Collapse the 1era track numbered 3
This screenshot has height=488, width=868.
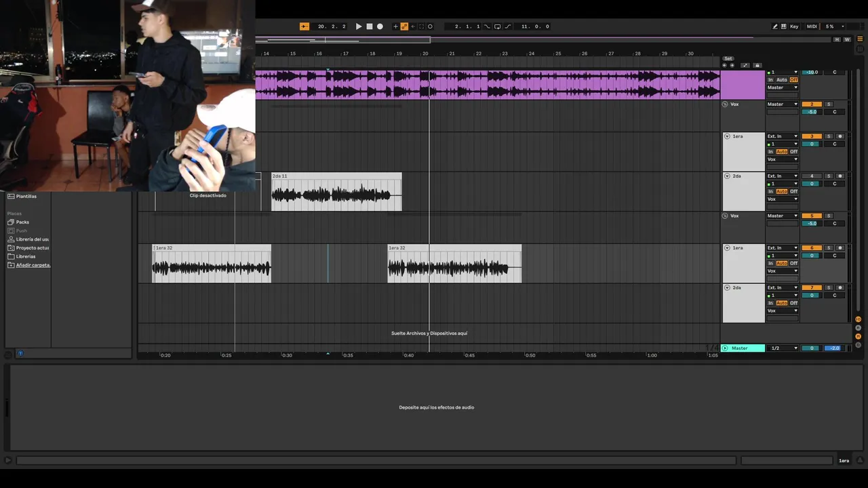tap(727, 136)
